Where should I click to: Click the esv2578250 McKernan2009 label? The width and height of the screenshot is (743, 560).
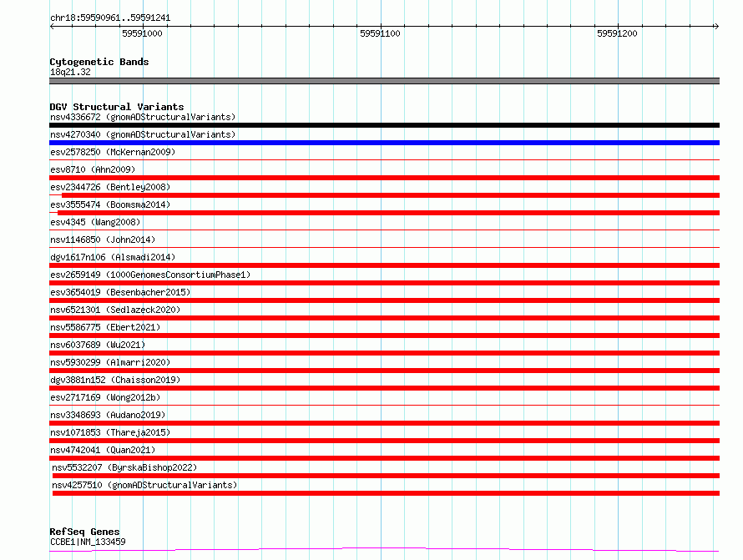click(113, 152)
